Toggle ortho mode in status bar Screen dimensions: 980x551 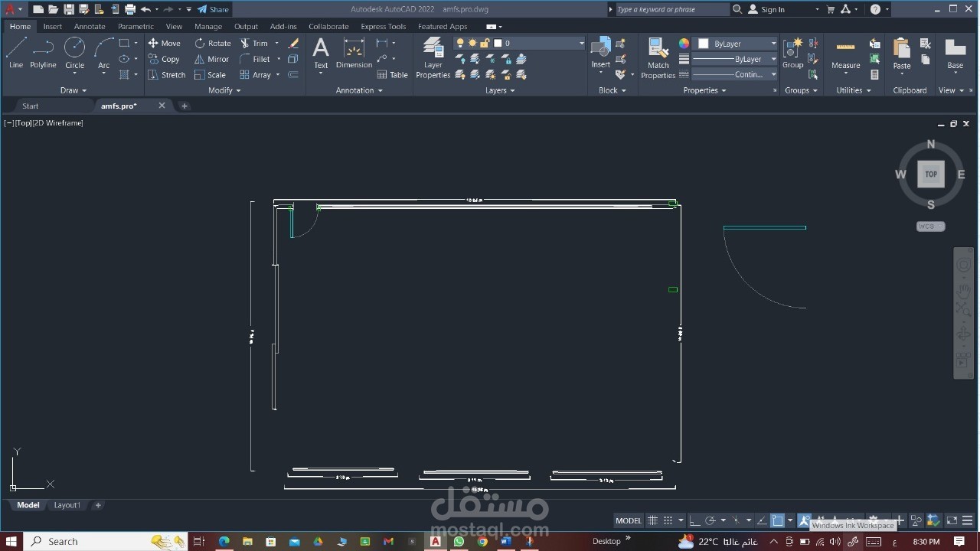pos(694,520)
